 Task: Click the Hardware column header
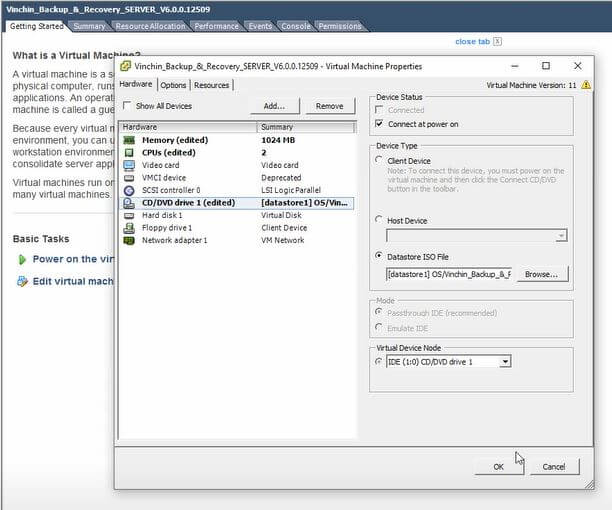[x=188, y=127]
